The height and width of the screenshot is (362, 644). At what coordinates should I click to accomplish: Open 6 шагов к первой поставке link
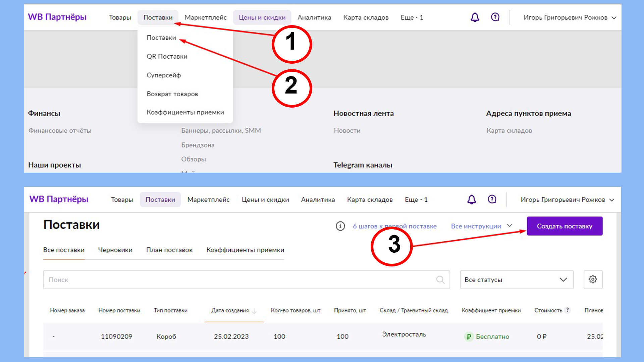(395, 226)
